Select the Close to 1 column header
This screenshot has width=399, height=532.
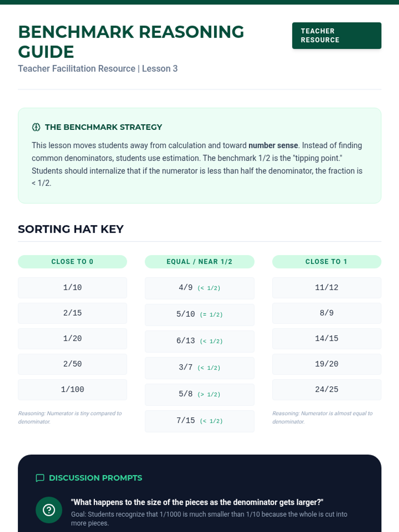point(326,262)
